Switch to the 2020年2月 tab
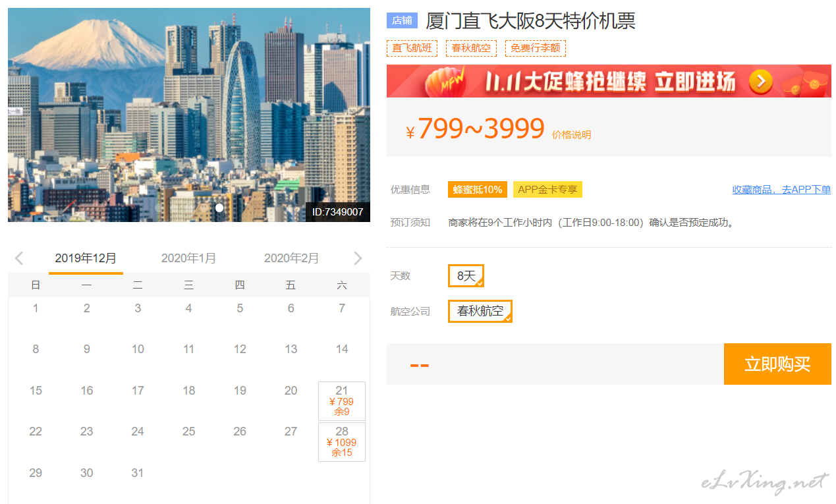Screen dimensions: 836x504 tap(291, 258)
